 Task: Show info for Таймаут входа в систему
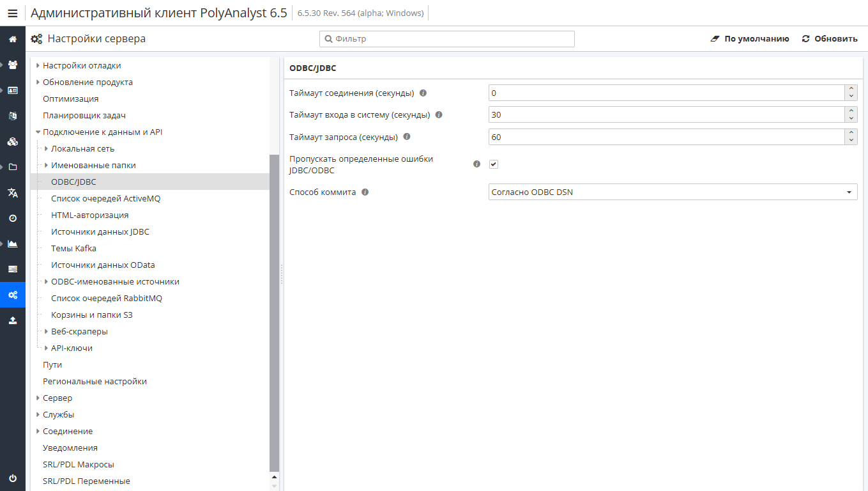coord(439,115)
